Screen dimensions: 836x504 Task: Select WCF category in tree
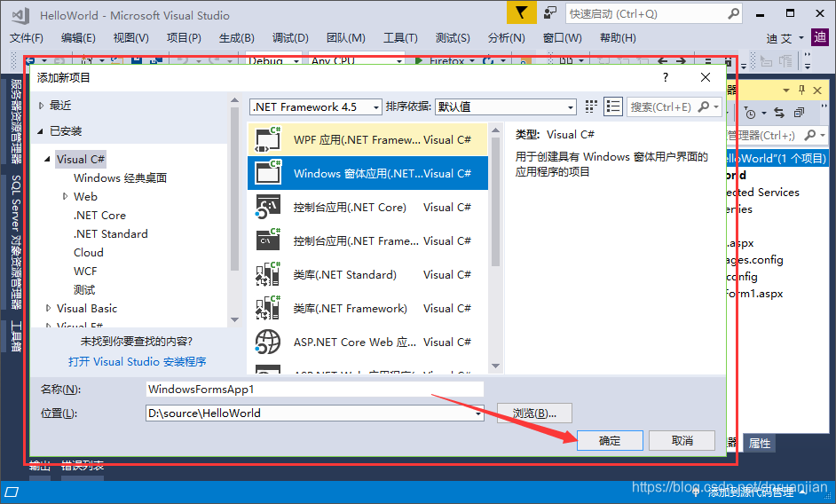point(85,272)
